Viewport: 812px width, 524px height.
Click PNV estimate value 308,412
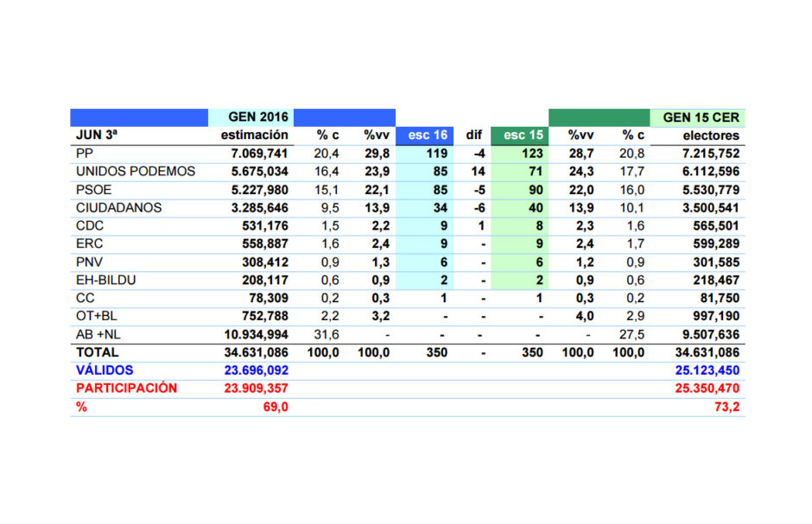(x=265, y=262)
